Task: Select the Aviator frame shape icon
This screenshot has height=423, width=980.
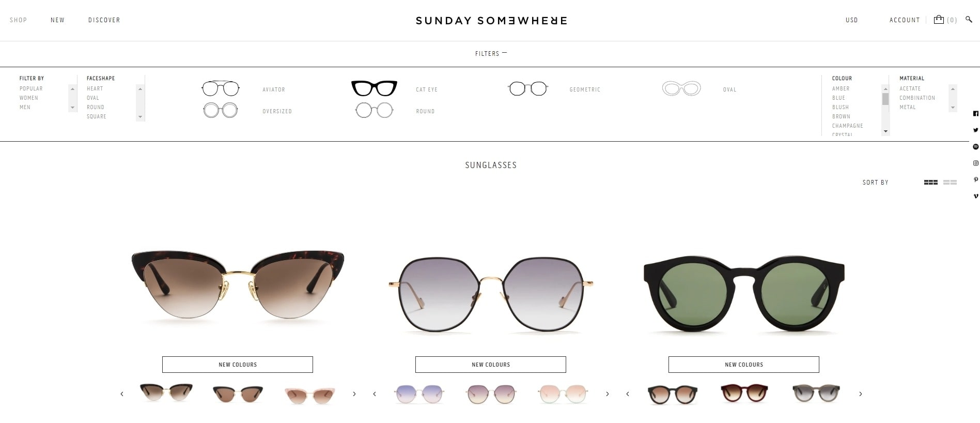Action: point(221,88)
